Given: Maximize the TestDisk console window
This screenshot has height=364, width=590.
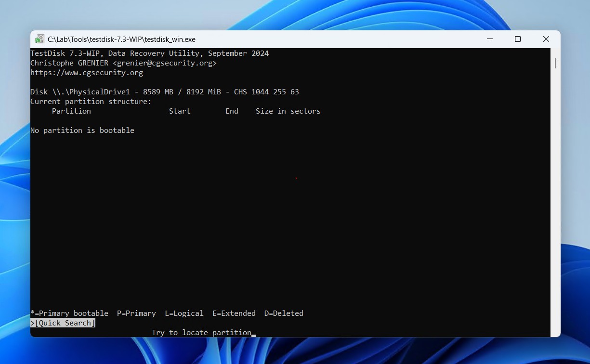Looking at the screenshot, I should 518,39.
